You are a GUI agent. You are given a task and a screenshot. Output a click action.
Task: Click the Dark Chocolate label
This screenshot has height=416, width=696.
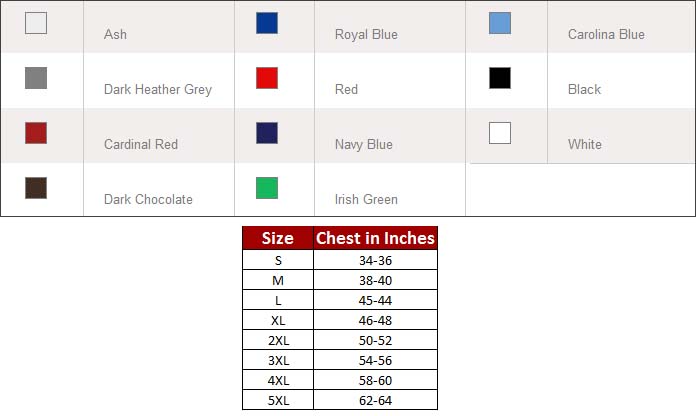tap(148, 200)
